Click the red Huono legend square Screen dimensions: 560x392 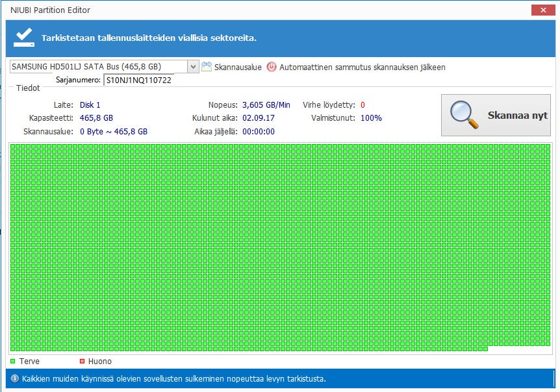82,361
